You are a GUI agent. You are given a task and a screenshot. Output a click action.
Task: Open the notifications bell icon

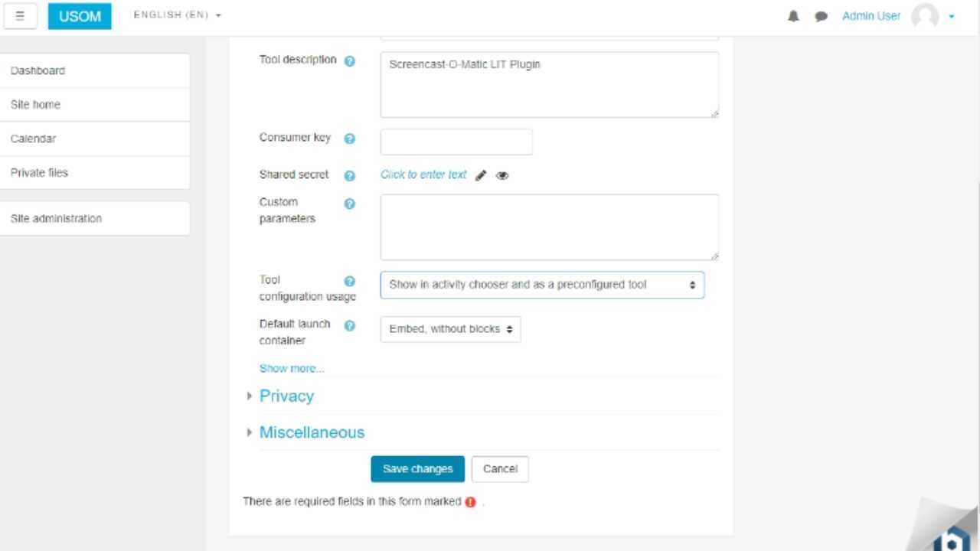click(x=794, y=16)
